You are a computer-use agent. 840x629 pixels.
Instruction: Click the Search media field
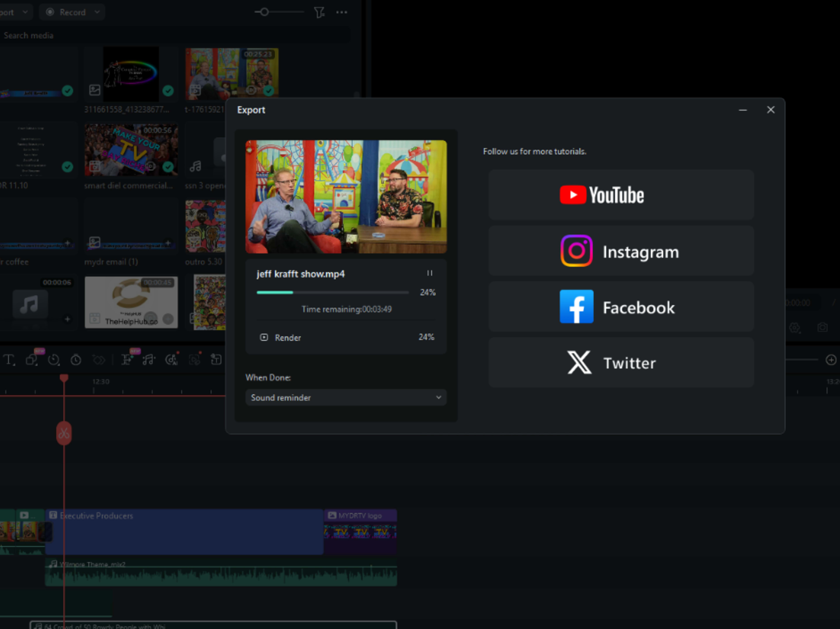pos(175,35)
